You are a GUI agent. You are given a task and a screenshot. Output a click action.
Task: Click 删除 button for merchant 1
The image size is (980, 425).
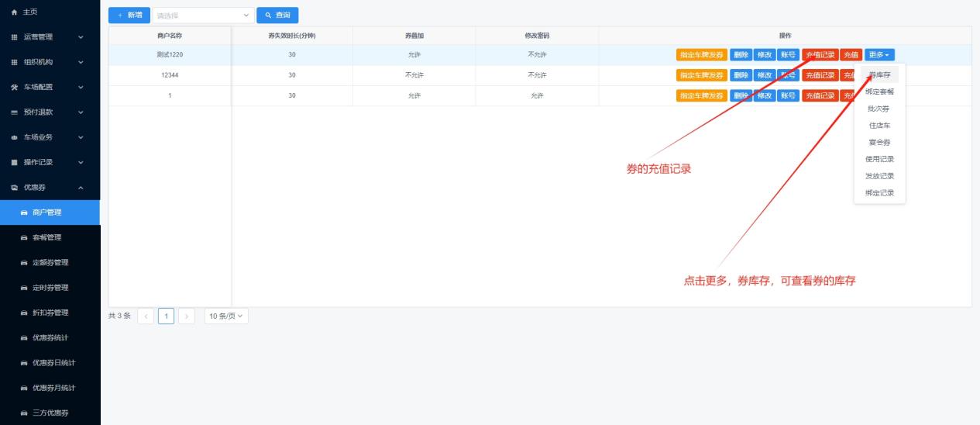tap(741, 95)
